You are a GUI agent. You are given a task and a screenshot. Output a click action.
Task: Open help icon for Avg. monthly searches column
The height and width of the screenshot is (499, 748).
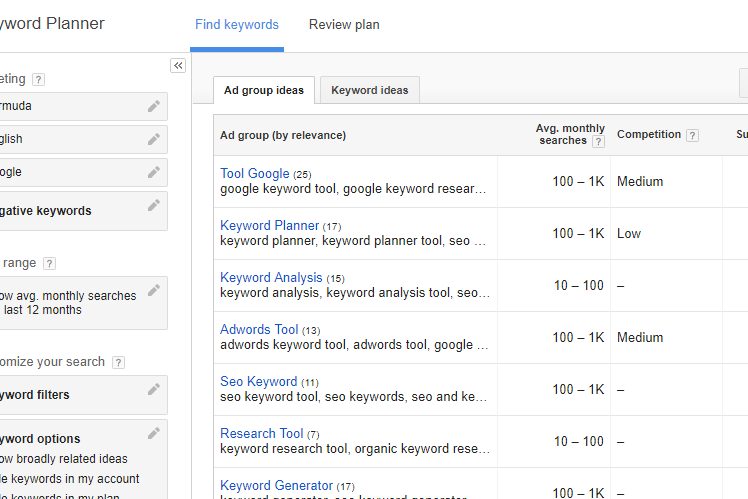598,141
